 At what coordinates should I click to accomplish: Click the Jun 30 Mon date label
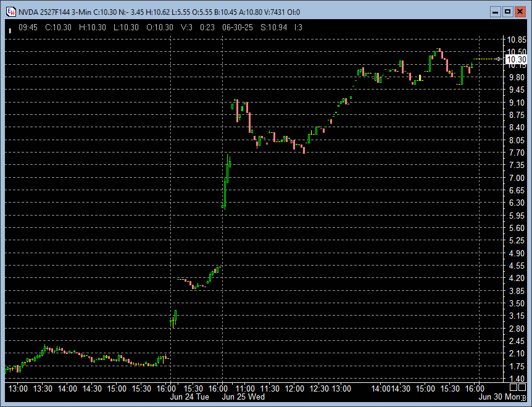click(x=499, y=397)
